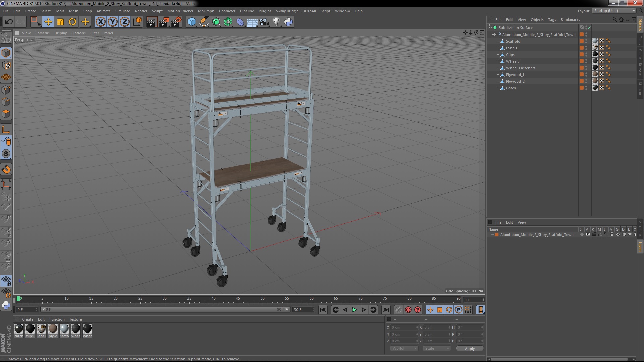Toggle viewport maximize icon

tap(482, 33)
